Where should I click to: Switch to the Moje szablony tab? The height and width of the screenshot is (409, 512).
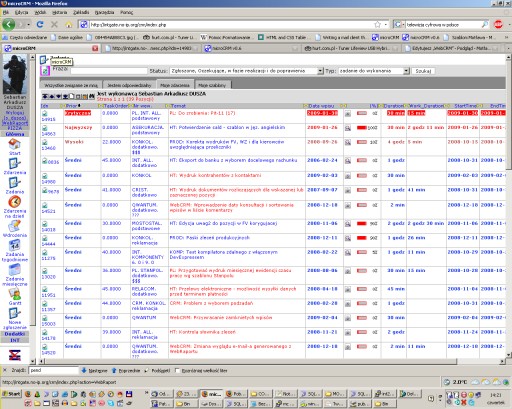pyautogui.click(x=212, y=85)
